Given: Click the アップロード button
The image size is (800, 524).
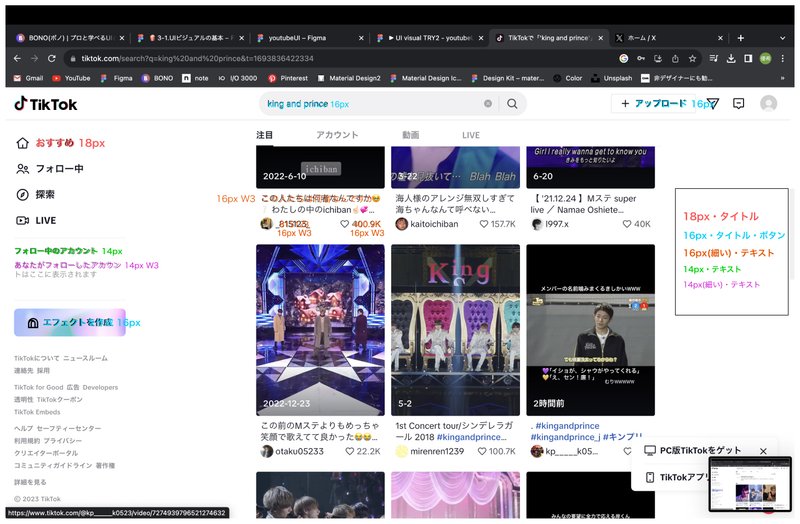Looking at the screenshot, I should pos(653,104).
